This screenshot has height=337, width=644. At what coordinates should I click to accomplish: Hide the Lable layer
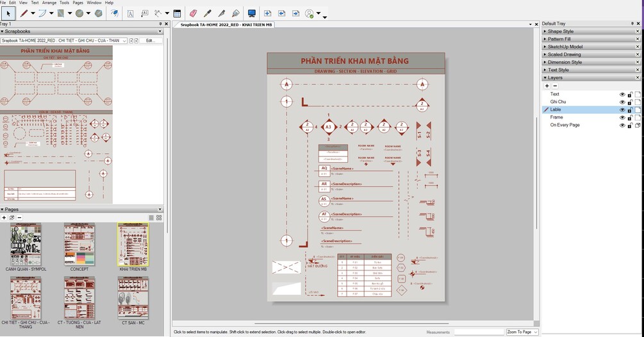622,110
